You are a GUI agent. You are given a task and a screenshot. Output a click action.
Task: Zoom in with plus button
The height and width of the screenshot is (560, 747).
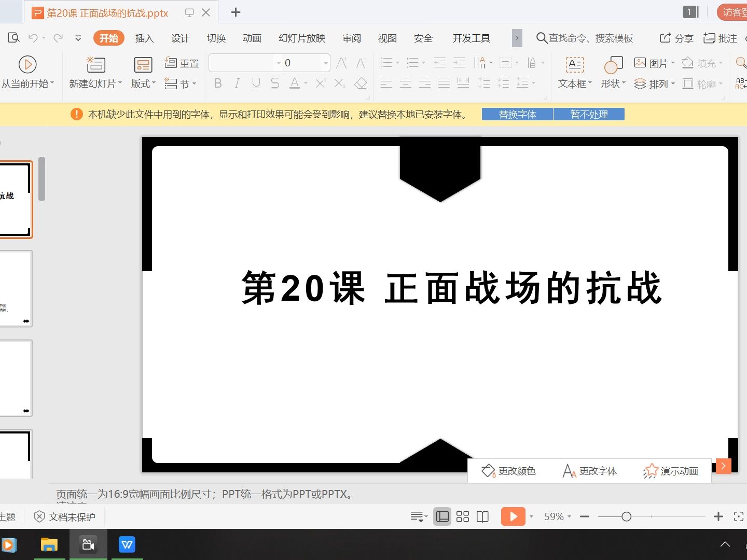point(718,516)
